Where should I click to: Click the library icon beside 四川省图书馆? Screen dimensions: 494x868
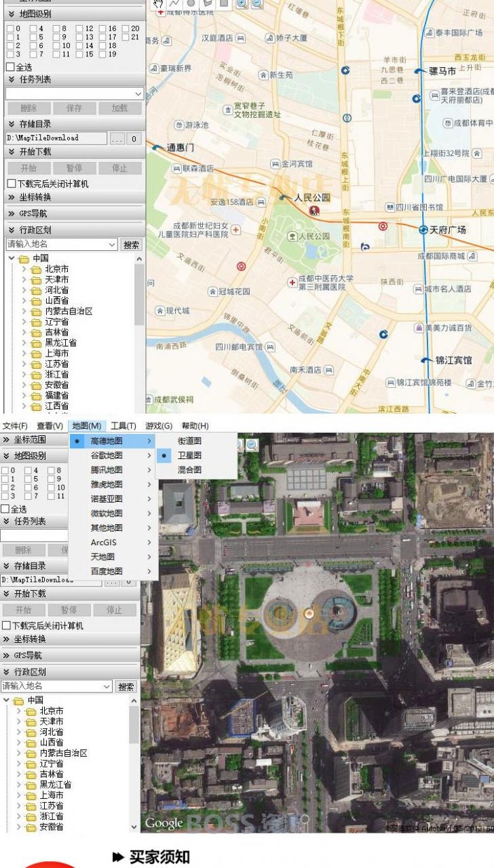389,207
